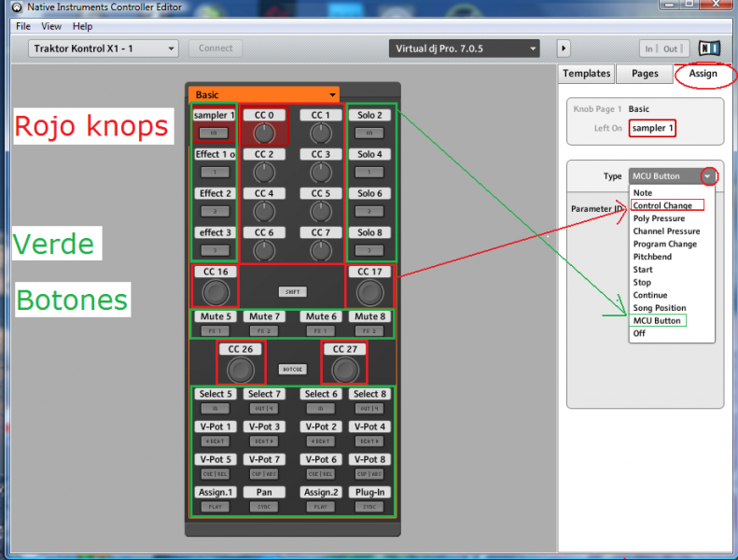
Task: Switch to the Pages tab
Action: click(x=645, y=74)
